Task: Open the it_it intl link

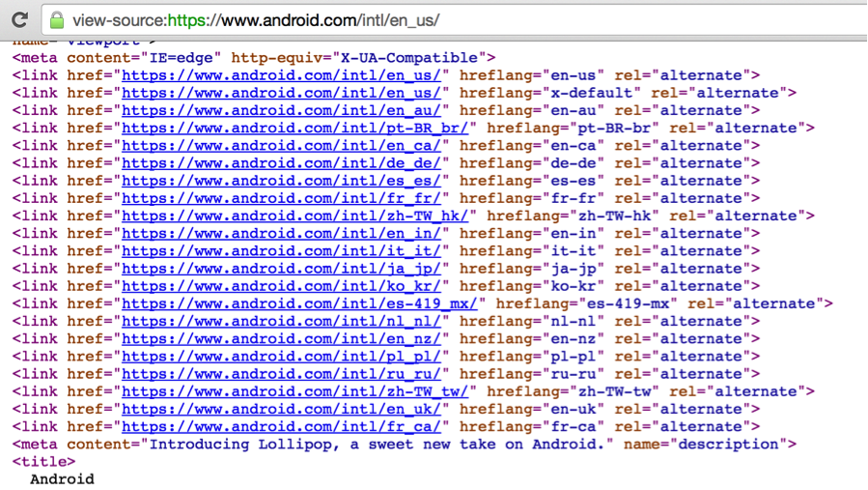Action: (281, 250)
